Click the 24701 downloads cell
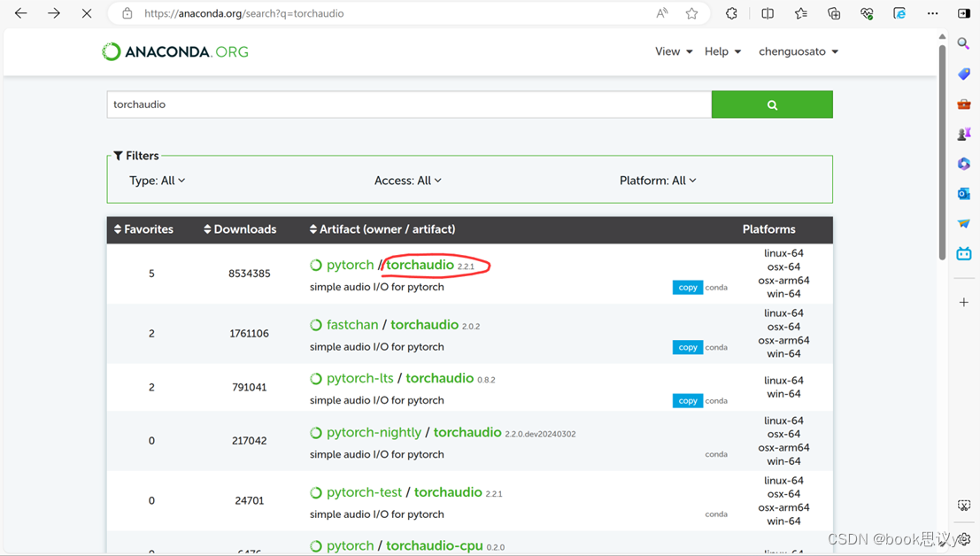 click(x=250, y=501)
